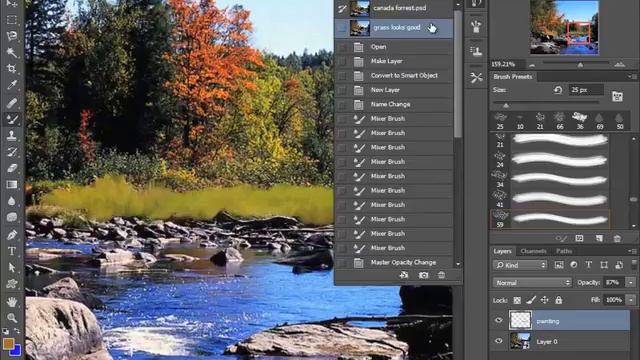Select the Mixer Brush tool in toolbar

pyautogui.click(x=12, y=119)
